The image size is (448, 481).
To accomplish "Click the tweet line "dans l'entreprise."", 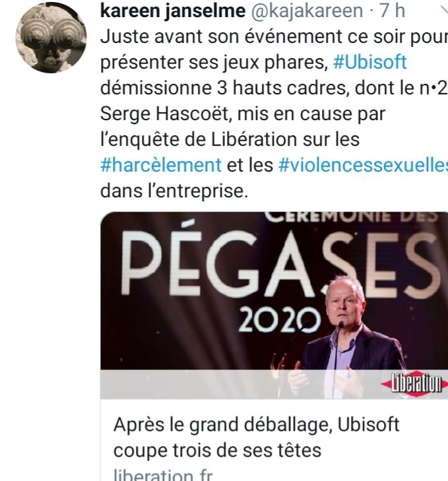I will point(174,191).
